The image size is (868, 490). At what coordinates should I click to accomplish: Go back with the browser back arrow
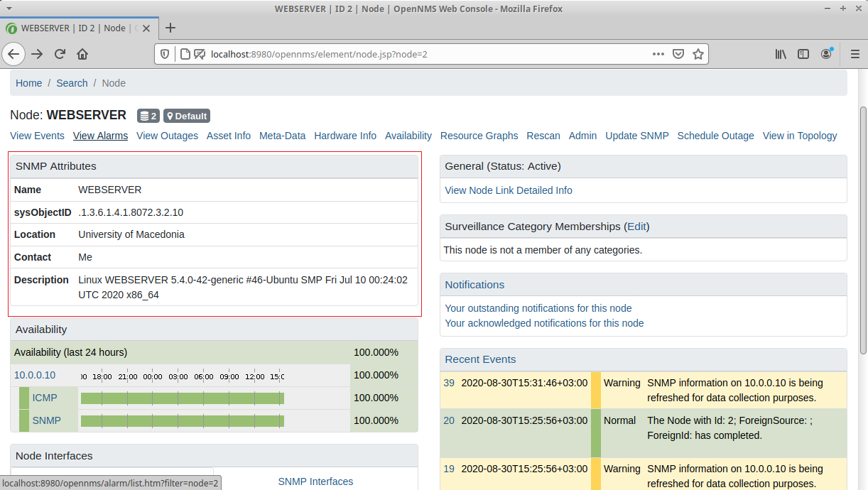point(13,54)
